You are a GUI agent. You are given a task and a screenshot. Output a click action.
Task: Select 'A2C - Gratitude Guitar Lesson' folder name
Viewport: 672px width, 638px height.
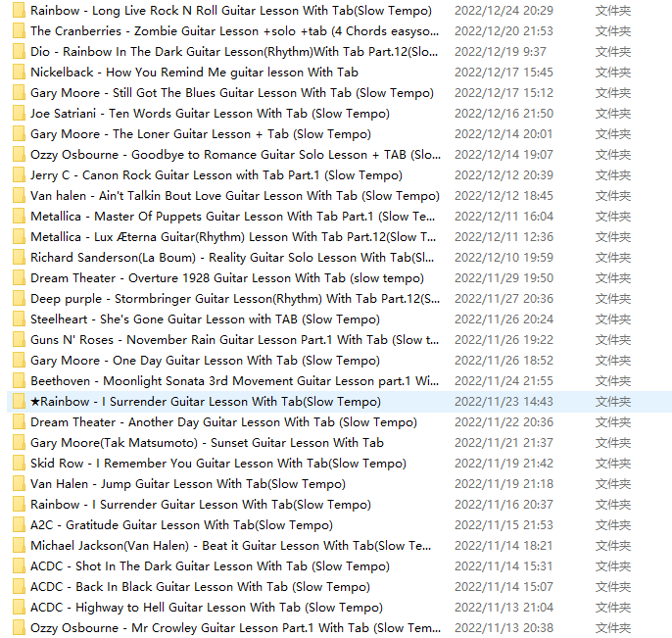point(182,525)
